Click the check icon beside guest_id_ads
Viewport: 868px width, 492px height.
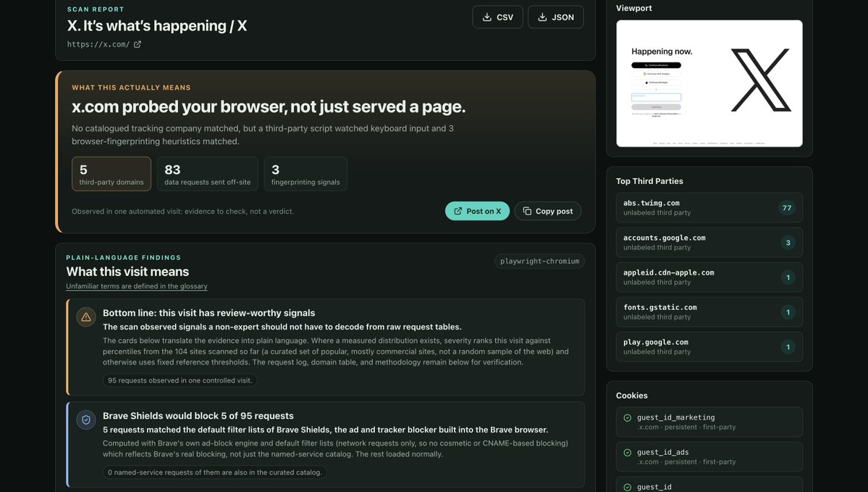627,453
